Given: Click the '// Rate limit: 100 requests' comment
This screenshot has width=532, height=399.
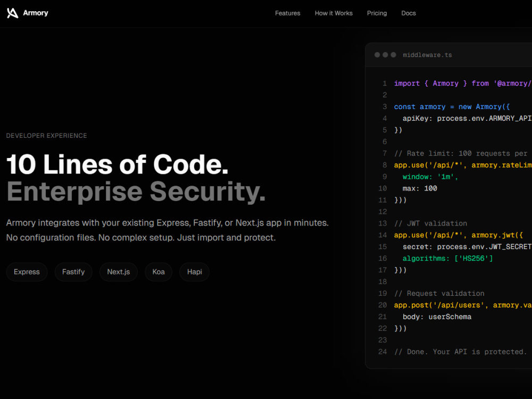Looking at the screenshot, I should point(461,153).
